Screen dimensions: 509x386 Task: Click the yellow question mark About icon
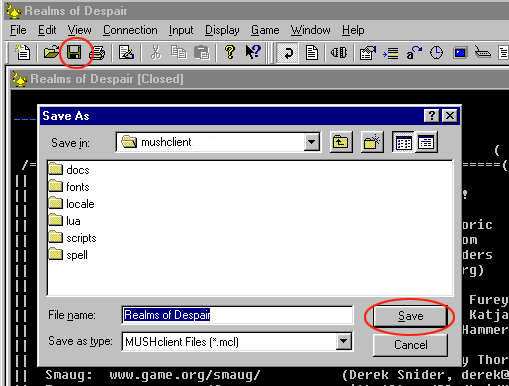230,53
